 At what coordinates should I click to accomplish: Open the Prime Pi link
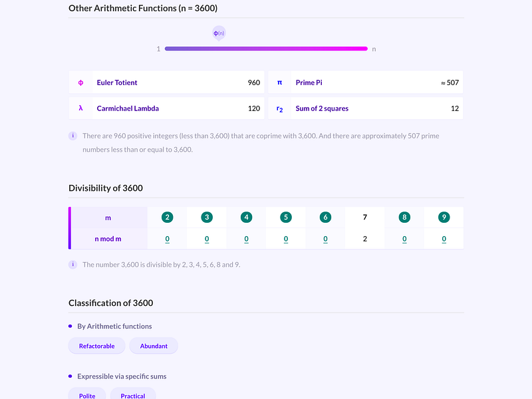coord(309,82)
